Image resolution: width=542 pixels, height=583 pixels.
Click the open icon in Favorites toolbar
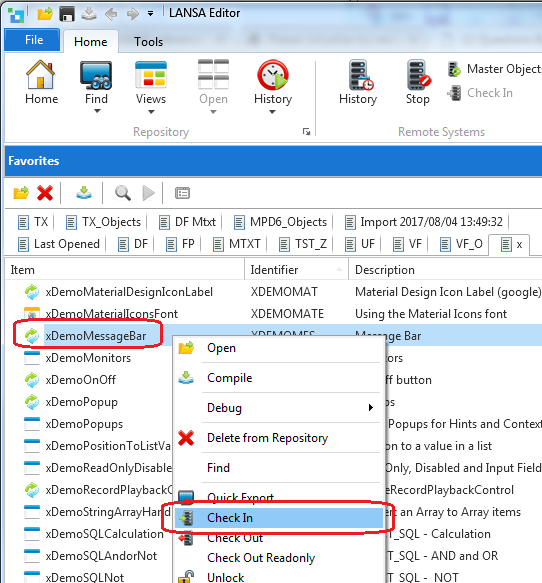point(21,193)
